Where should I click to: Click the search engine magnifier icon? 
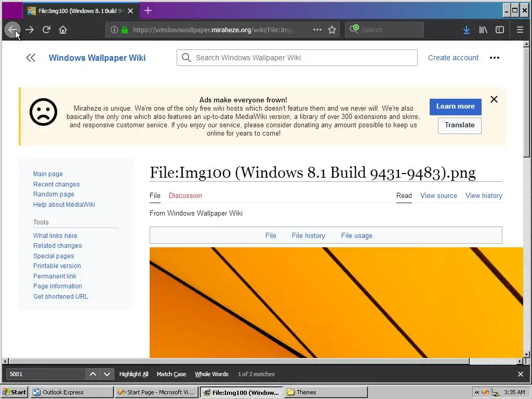(x=354, y=29)
